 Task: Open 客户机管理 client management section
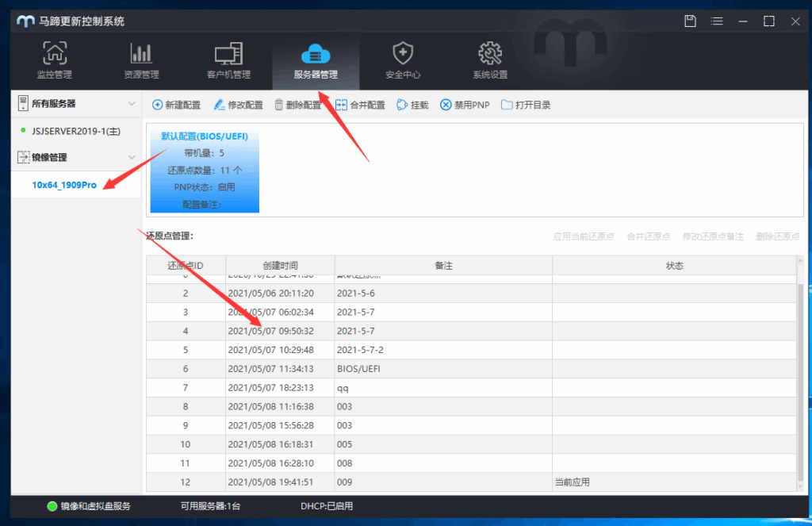(228, 60)
